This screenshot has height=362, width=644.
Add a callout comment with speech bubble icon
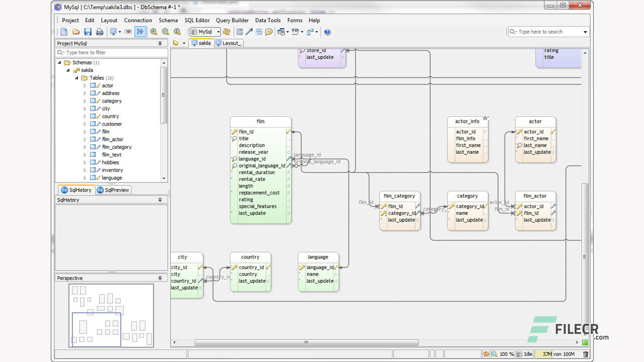click(x=269, y=32)
